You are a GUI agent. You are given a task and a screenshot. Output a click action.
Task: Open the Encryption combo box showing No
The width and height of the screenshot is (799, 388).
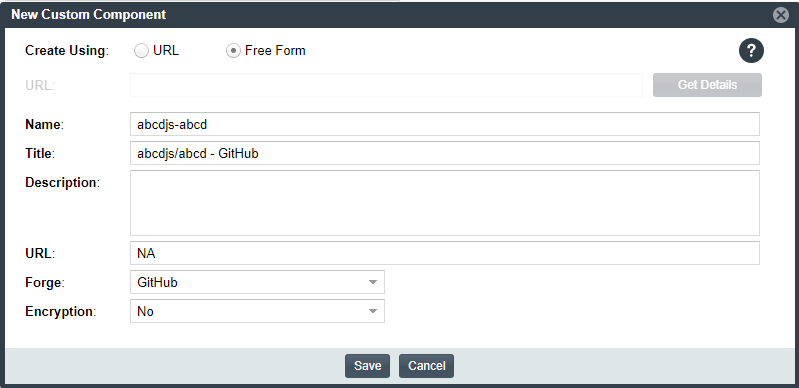pos(257,311)
